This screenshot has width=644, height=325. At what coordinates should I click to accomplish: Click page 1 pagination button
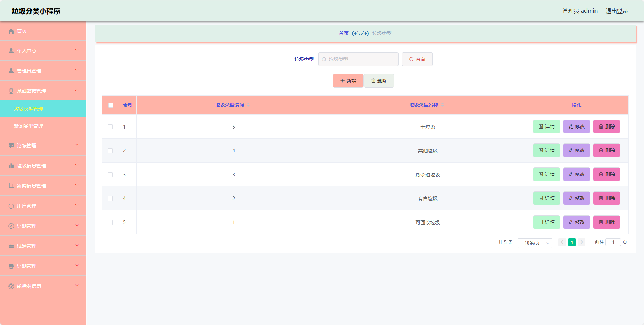(x=572, y=242)
